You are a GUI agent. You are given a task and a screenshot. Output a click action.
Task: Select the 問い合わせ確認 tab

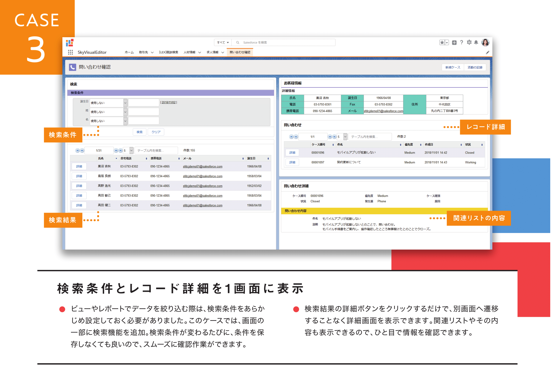[x=240, y=52]
